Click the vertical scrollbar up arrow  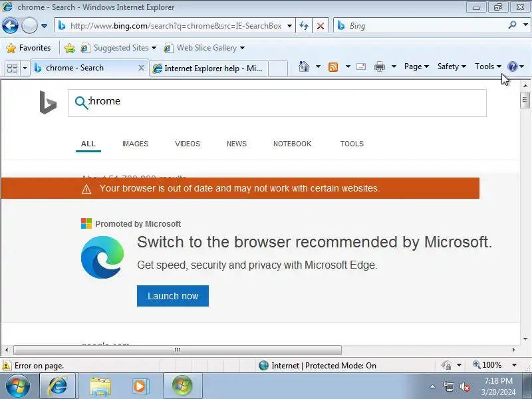[525, 86]
